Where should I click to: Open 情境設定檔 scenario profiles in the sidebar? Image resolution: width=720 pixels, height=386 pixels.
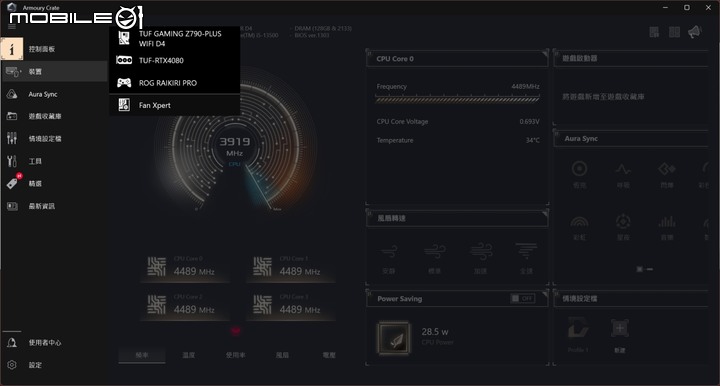pos(54,139)
